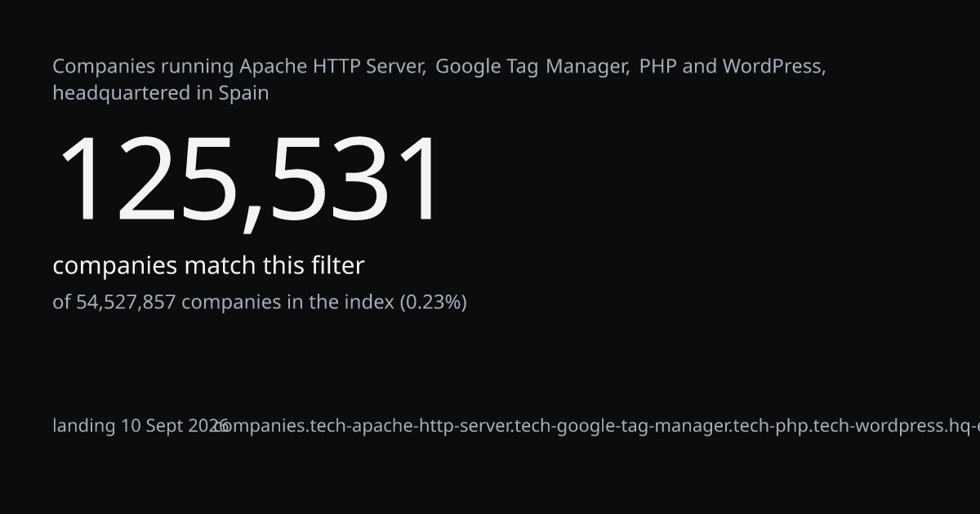Click the 54,527,857 total companies figure
Viewport: 980px width, 514px height.
coord(126,302)
